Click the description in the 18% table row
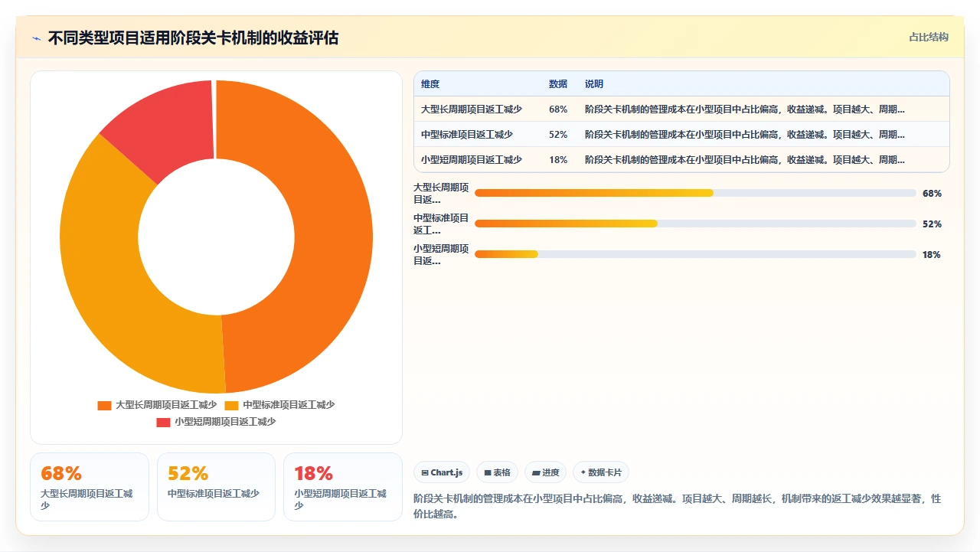Screen dimensions: 980x552 (745, 160)
